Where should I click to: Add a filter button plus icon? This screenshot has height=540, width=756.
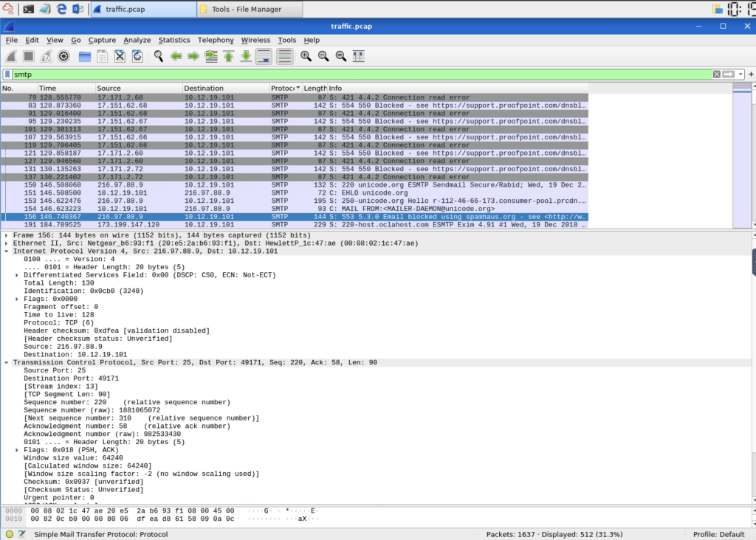[751, 75]
